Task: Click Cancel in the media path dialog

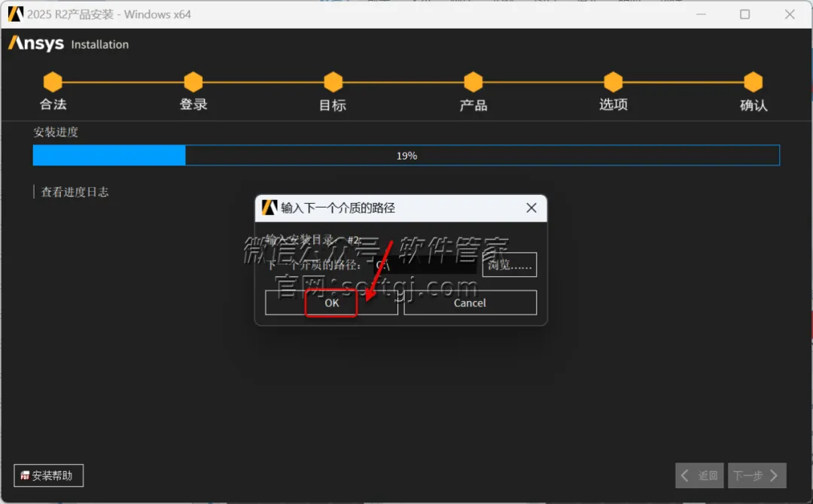Action: [470, 302]
